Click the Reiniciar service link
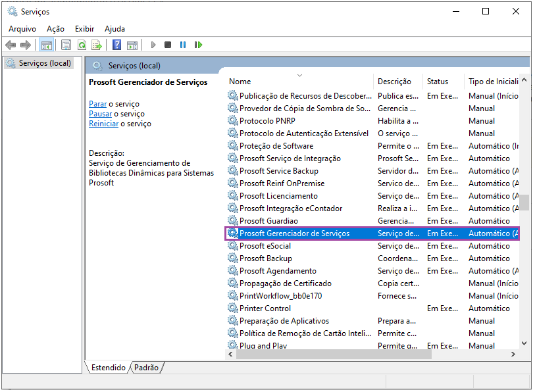Image resolution: width=535 pixels, height=392 pixels. pyautogui.click(x=103, y=124)
